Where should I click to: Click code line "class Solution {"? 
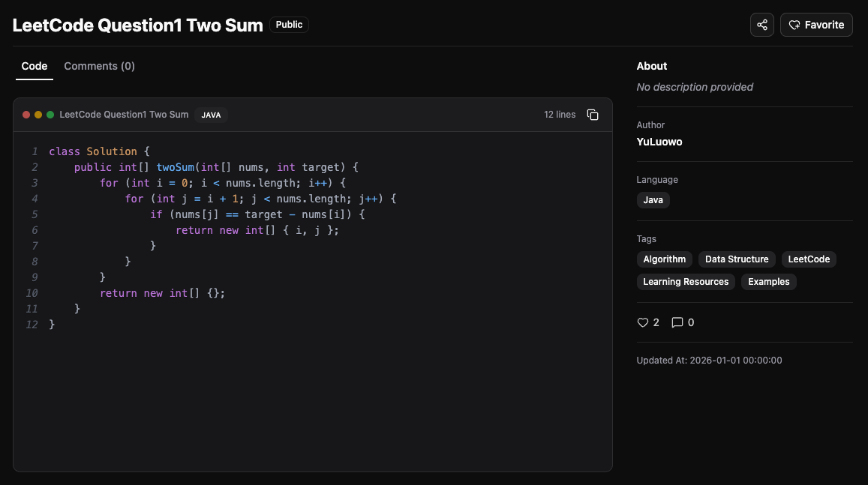(99, 151)
